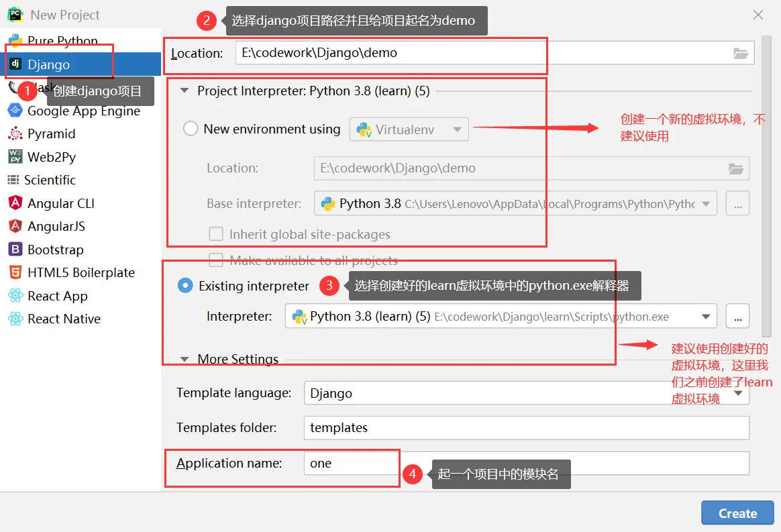Select Existing interpreter radio button
This screenshot has height=532, width=781.
[185, 286]
